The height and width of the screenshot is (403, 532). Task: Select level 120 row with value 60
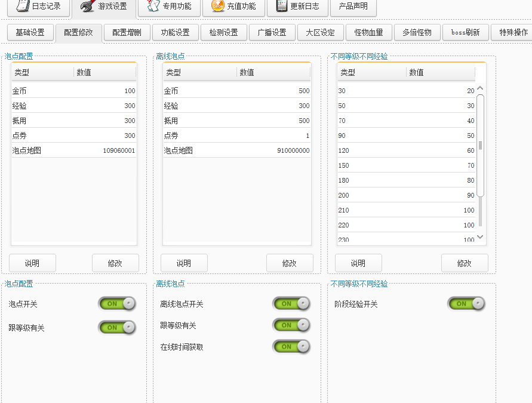pyautogui.click(x=407, y=150)
